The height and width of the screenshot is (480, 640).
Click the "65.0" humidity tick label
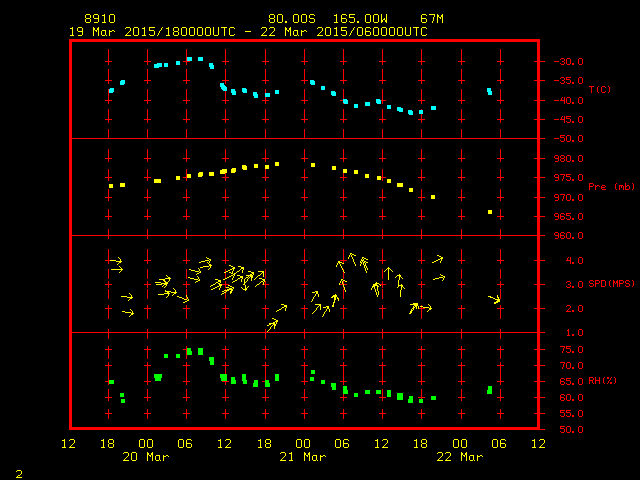[x=571, y=382]
